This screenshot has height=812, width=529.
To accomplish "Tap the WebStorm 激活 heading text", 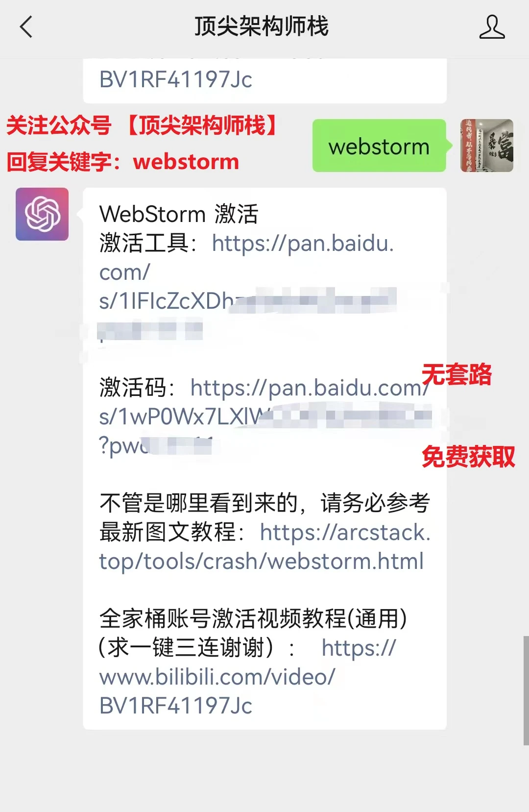I will 179,214.
